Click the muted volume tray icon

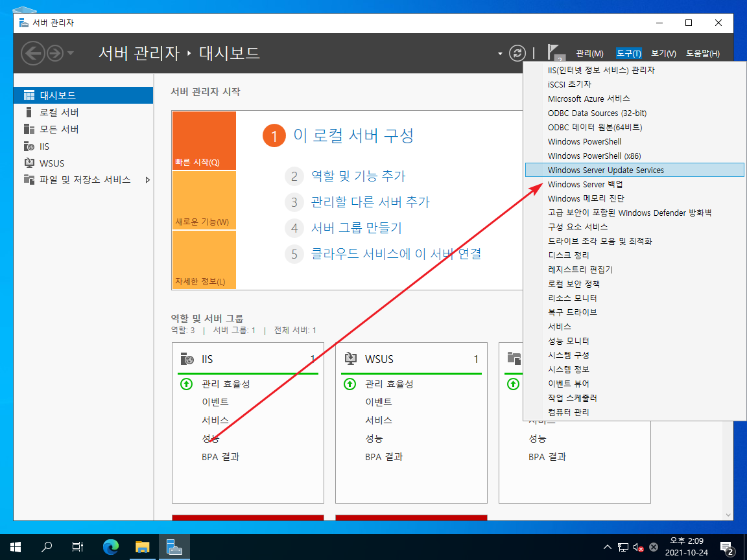[638, 547]
